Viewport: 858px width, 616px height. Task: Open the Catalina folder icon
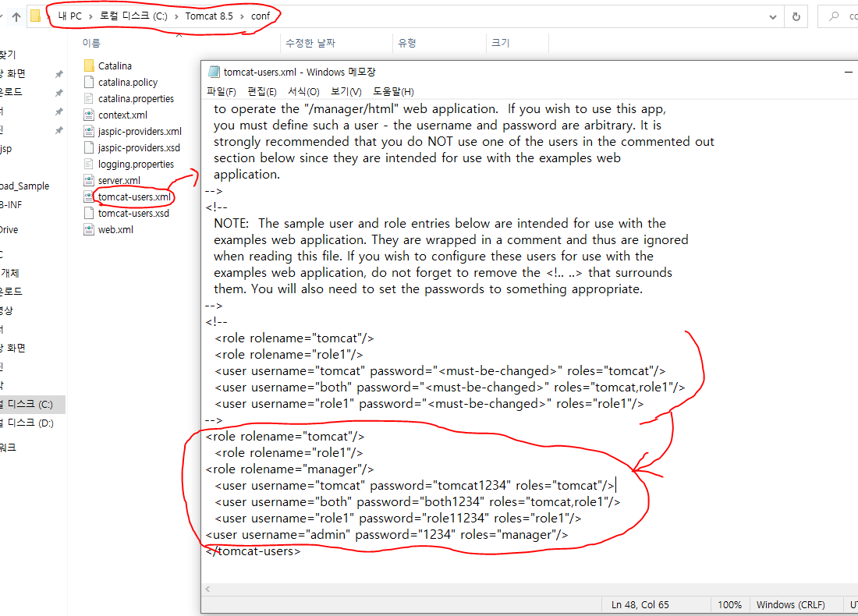tap(89, 65)
